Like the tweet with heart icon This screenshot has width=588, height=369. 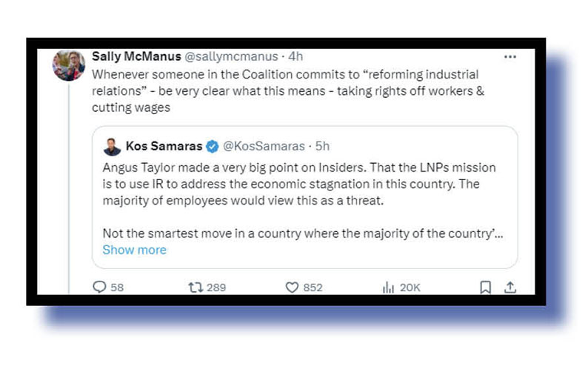292,287
